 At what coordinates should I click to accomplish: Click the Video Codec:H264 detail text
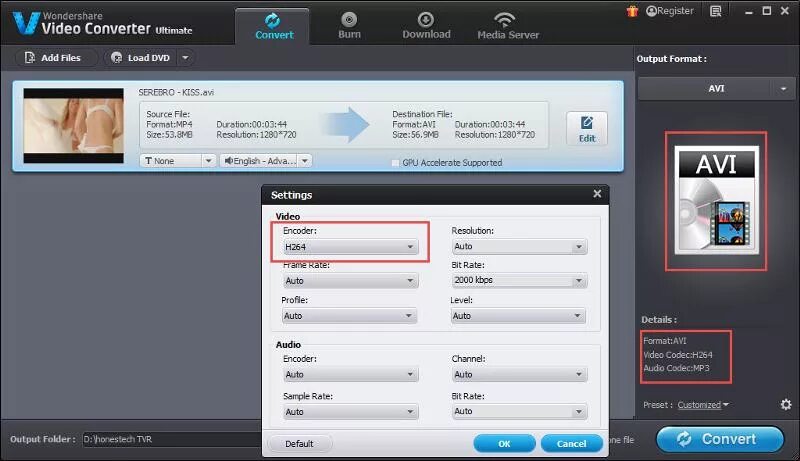point(678,354)
